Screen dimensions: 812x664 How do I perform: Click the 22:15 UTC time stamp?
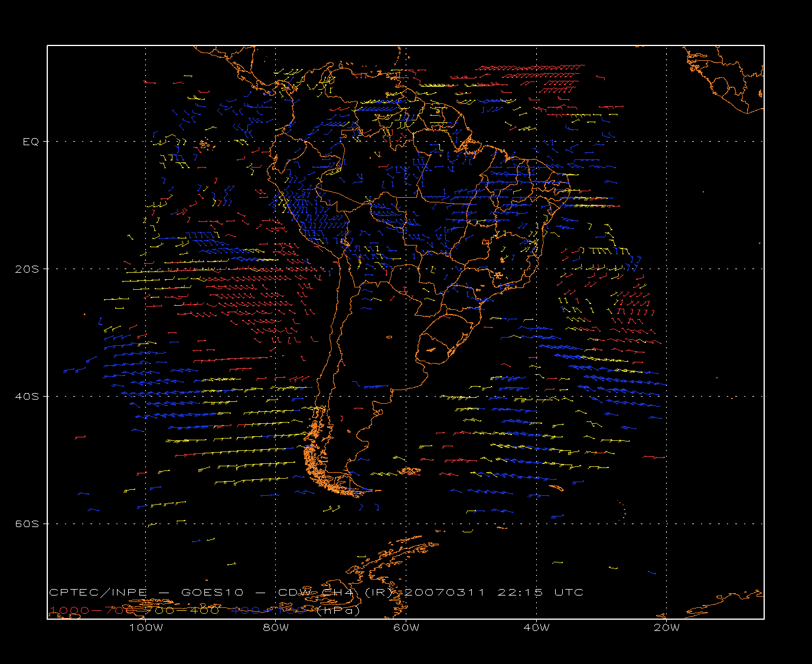click(540, 592)
